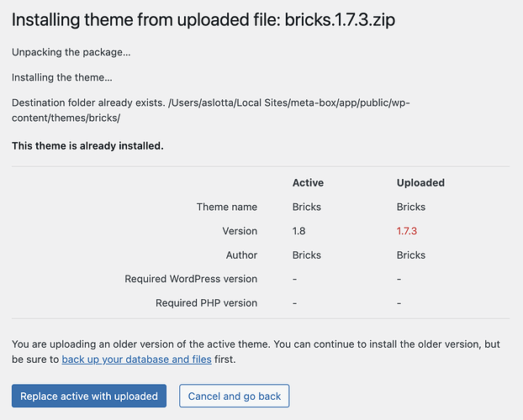The image size is (523, 420).
Task: Select the Active column header
Action: tap(308, 182)
